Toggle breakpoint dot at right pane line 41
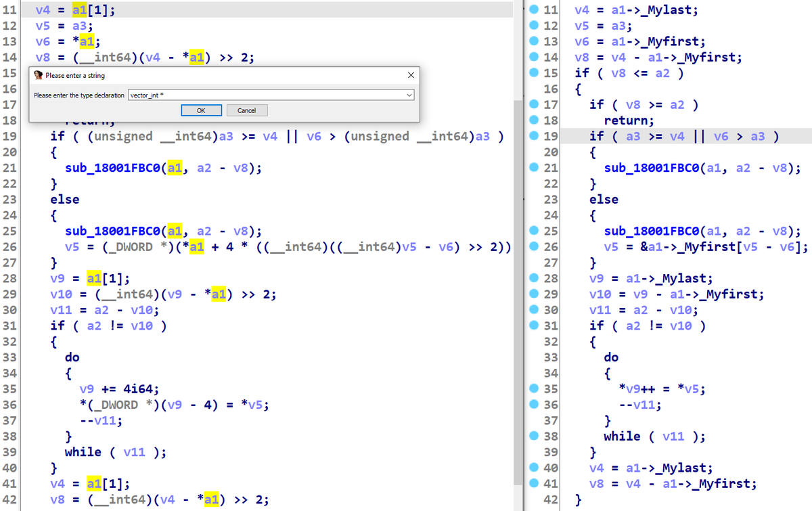Screen dimensions: 812x511 click(535, 483)
